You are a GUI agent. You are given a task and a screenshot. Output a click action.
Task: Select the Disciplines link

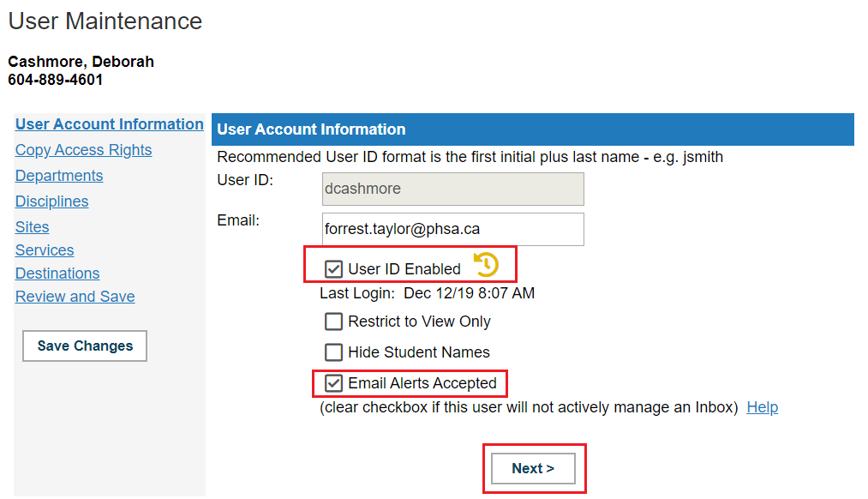point(52,201)
